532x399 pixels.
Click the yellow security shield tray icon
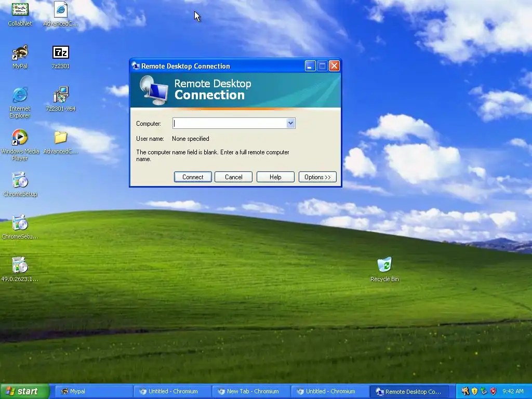474,391
